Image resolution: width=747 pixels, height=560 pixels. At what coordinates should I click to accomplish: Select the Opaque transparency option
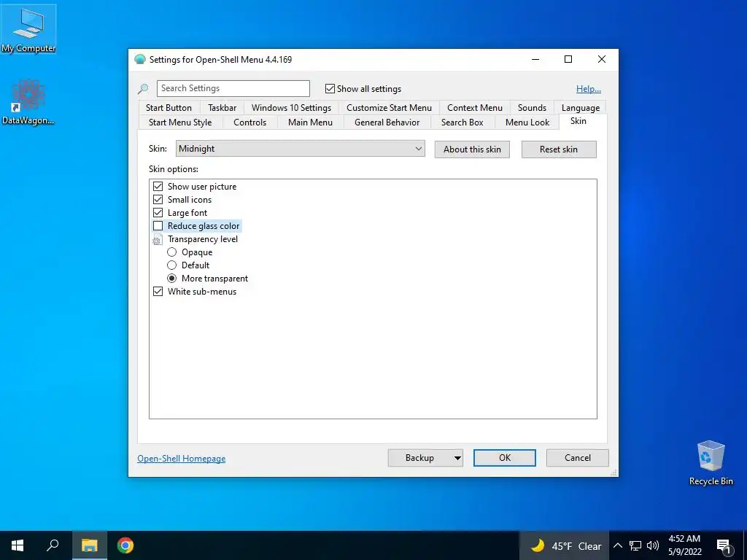[x=172, y=252]
